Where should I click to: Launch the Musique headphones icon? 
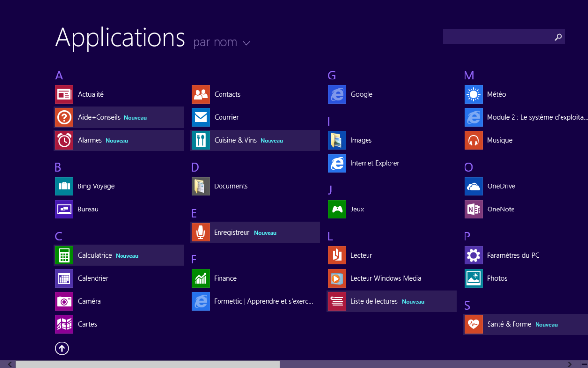point(473,140)
